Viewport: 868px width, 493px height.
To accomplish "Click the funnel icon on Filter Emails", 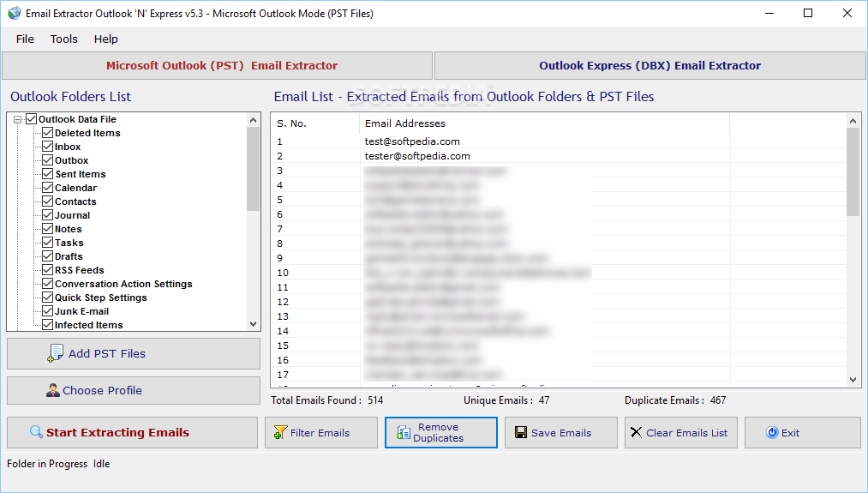I will [x=281, y=433].
